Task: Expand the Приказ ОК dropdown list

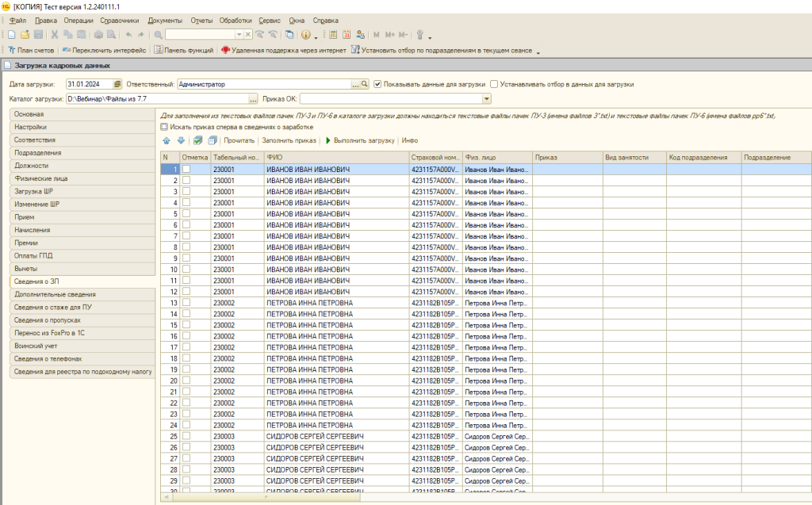Action: [485, 99]
